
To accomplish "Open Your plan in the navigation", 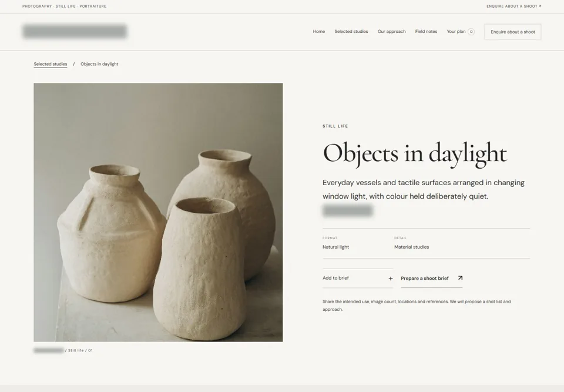I will (x=461, y=32).
